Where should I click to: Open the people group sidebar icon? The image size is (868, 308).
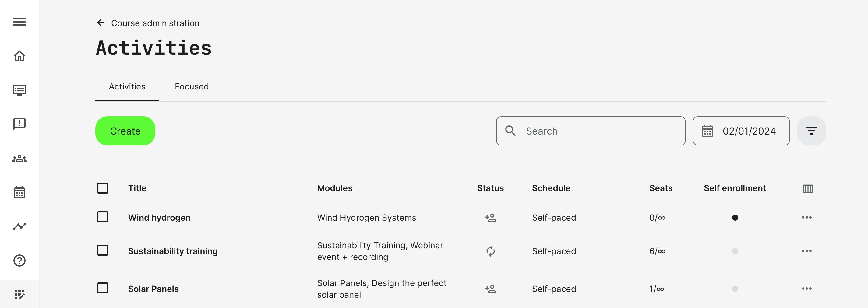19,158
